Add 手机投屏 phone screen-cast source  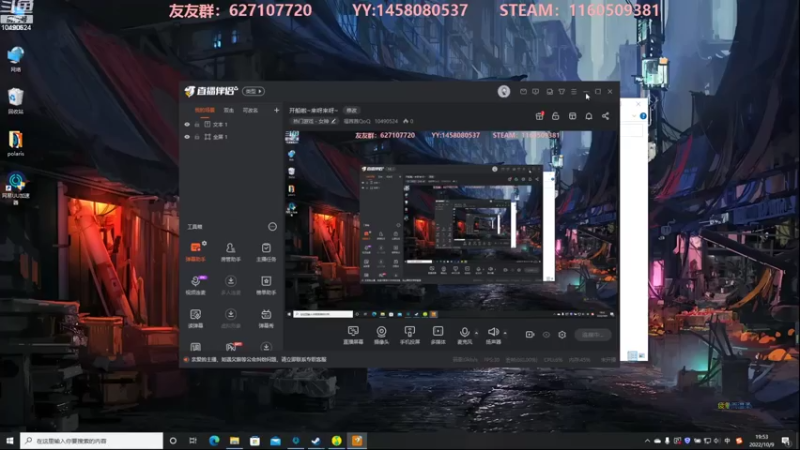click(410, 335)
